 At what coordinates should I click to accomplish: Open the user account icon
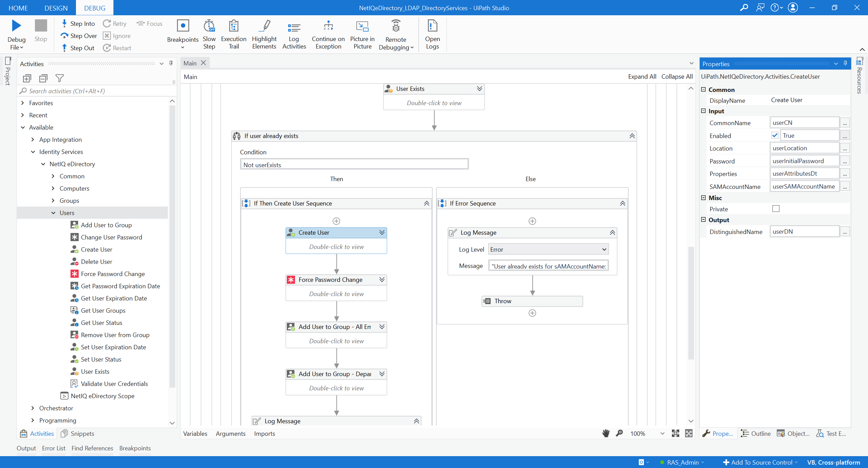[x=793, y=7]
